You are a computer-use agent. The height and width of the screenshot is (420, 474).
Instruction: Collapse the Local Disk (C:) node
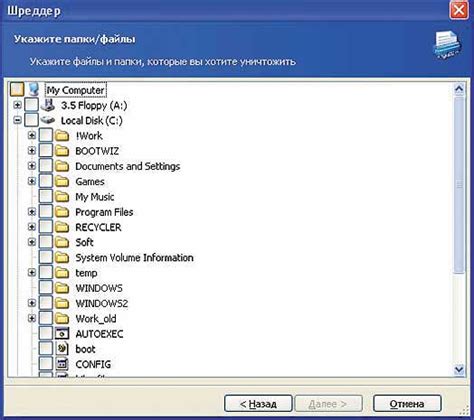pyautogui.click(x=17, y=120)
